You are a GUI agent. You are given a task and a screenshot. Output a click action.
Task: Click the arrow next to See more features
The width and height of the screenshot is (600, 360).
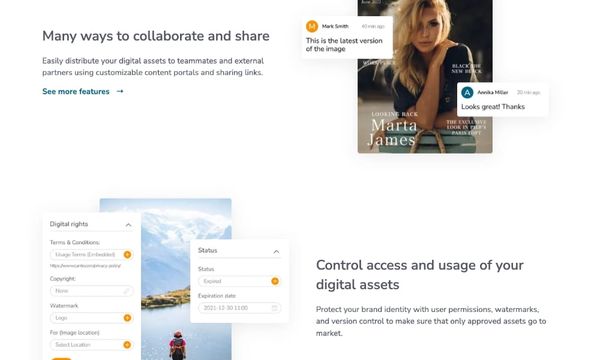(x=120, y=91)
